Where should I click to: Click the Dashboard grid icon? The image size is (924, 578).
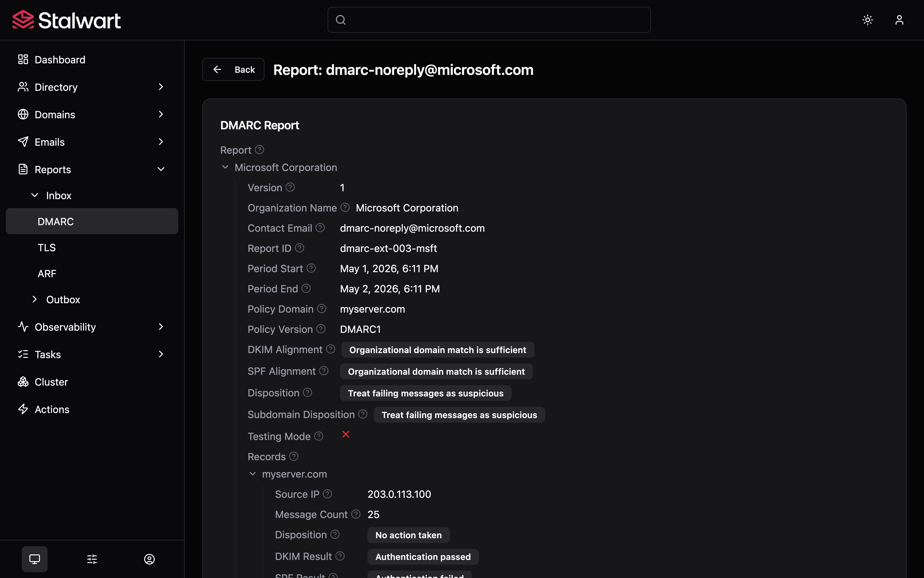[23, 59]
